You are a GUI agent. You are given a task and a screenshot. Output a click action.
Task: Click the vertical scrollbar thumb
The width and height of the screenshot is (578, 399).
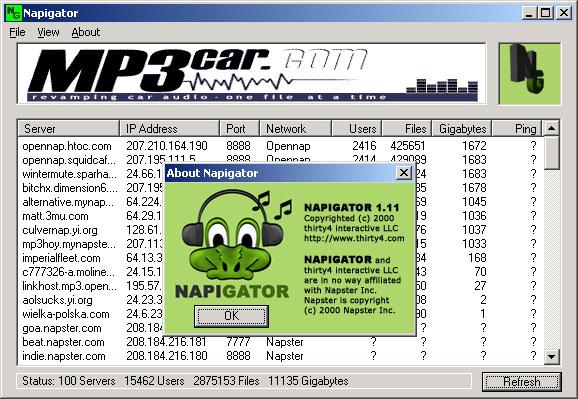pos(551,153)
